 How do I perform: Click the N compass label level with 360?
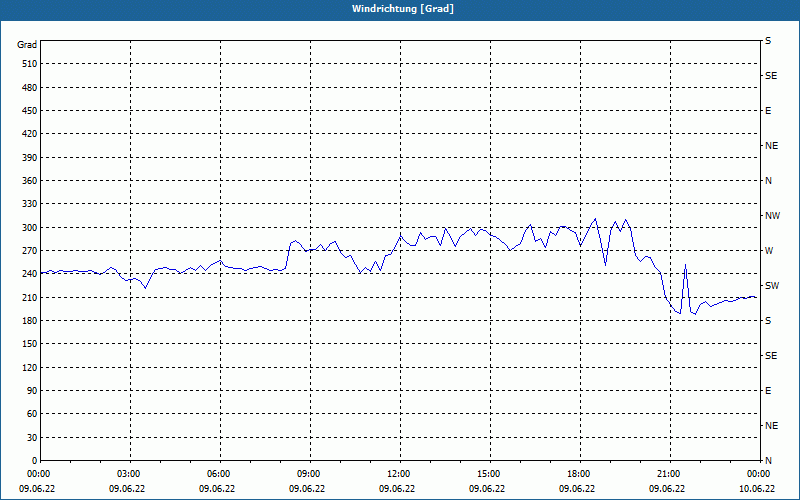[x=768, y=181]
